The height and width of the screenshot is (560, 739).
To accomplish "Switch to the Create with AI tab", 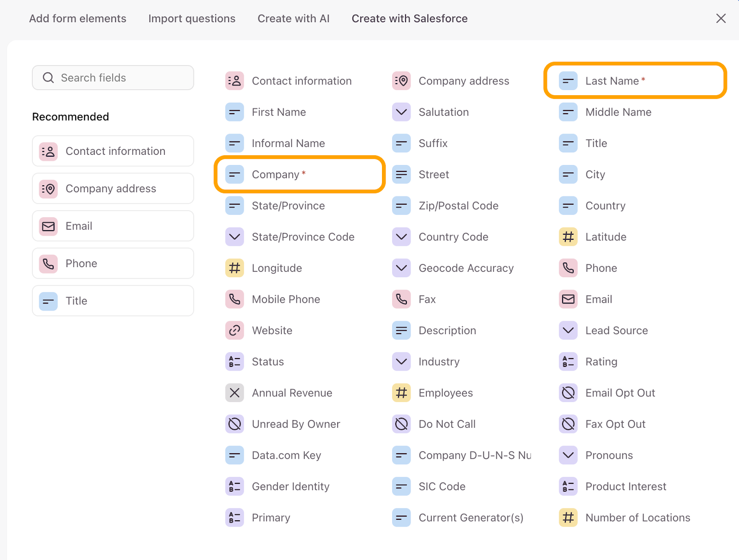I will pyautogui.click(x=293, y=18).
